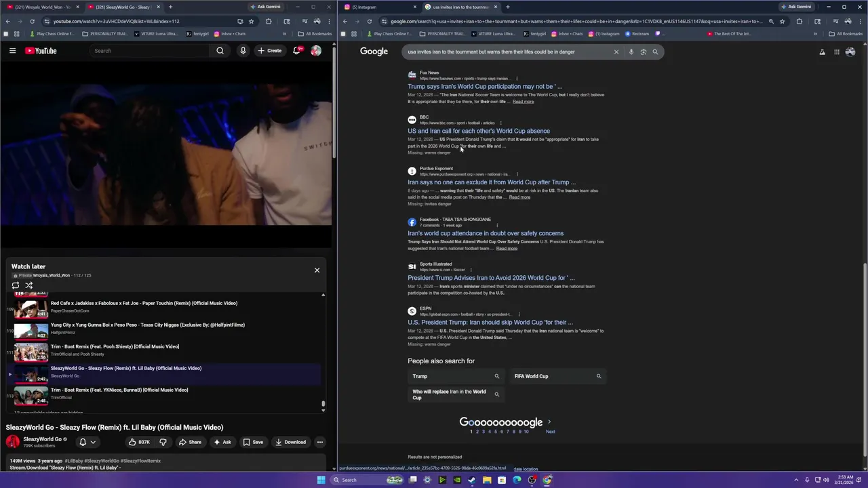868x488 pixels.
Task: Open File Explorer from the taskbar
Action: [x=487, y=480]
